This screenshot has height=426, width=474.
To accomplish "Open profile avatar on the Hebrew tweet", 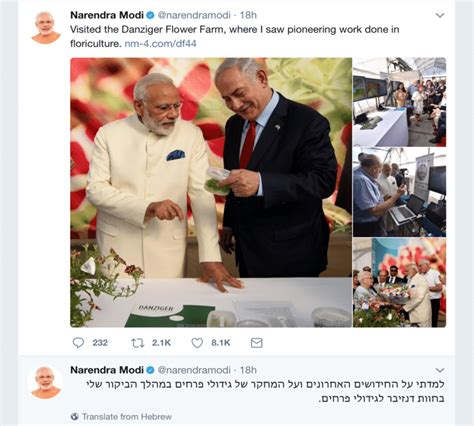I will (x=46, y=382).
